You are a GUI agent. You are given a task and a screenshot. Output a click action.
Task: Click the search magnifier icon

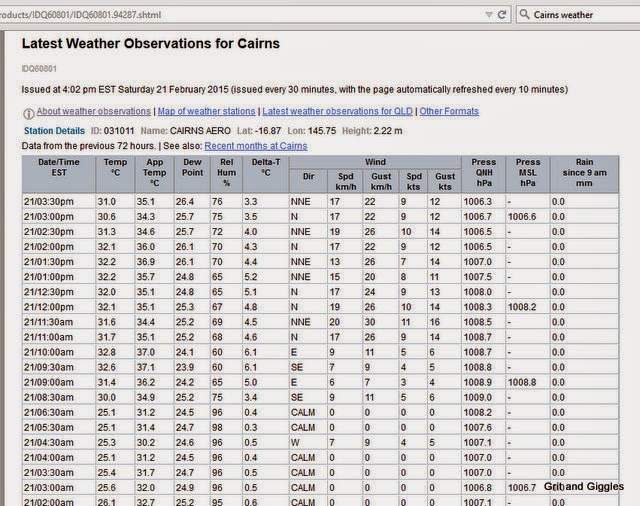[x=524, y=15]
